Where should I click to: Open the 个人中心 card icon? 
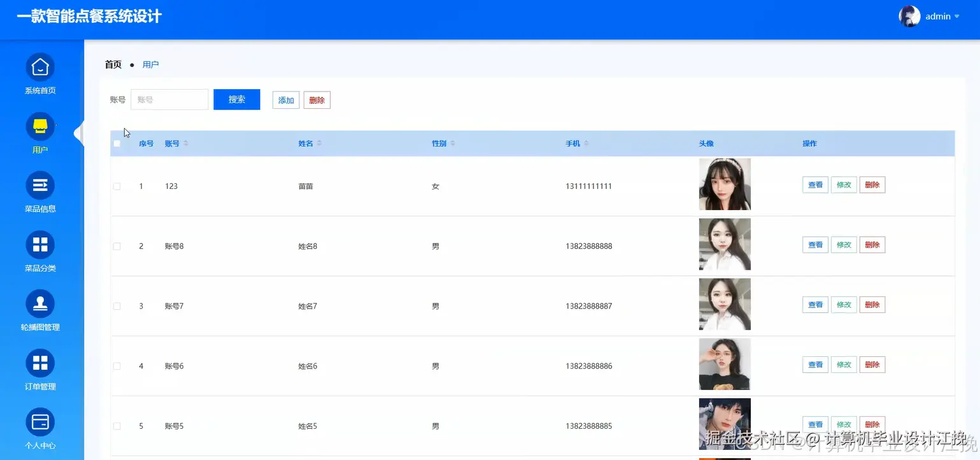[40, 422]
